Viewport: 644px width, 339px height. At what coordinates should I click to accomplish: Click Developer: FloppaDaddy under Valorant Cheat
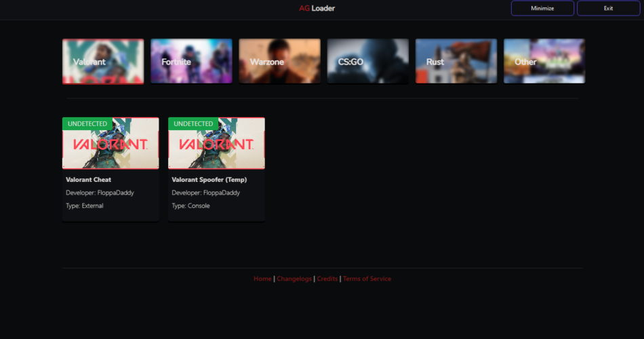click(x=100, y=193)
